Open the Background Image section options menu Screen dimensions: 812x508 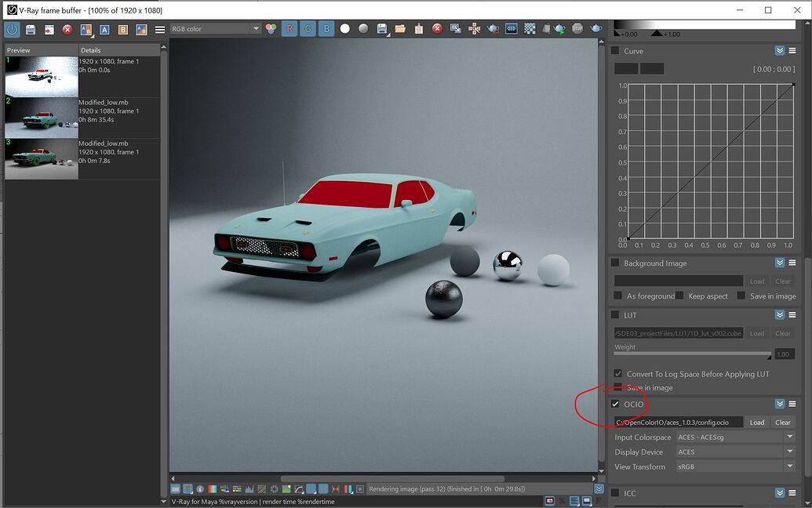[x=792, y=263]
